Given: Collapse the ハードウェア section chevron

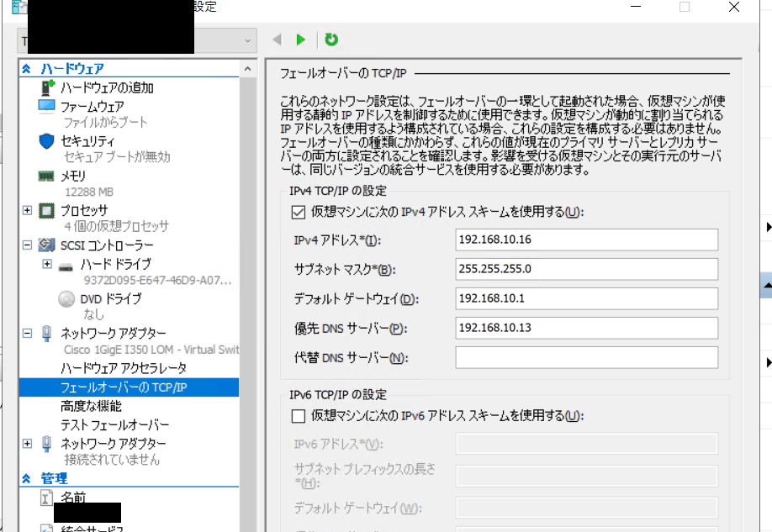Looking at the screenshot, I should 27,69.
